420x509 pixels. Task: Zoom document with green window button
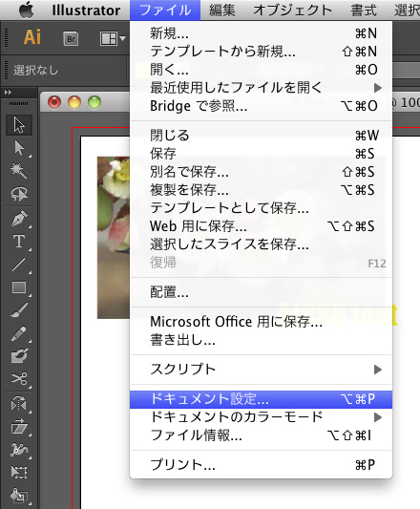click(x=94, y=102)
